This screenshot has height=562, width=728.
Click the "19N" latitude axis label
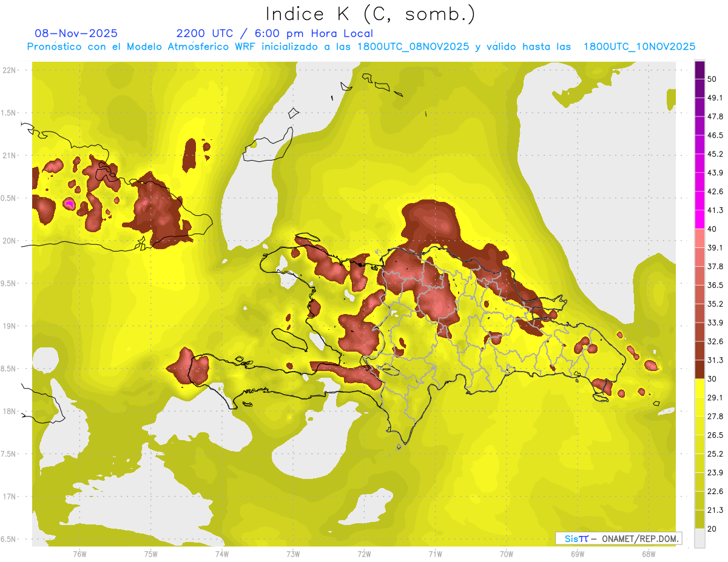click(9, 326)
